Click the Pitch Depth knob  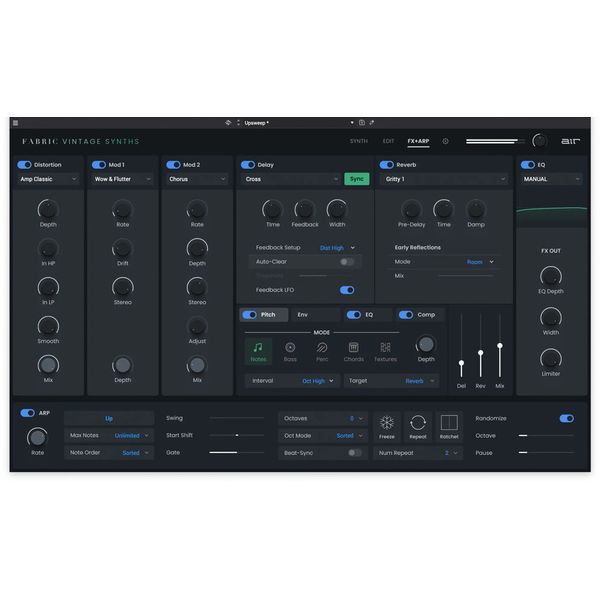(426, 345)
